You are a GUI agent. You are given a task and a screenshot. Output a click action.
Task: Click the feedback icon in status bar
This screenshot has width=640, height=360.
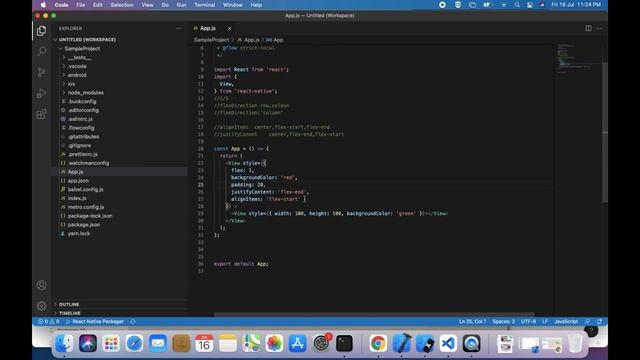pyautogui.click(x=587, y=322)
